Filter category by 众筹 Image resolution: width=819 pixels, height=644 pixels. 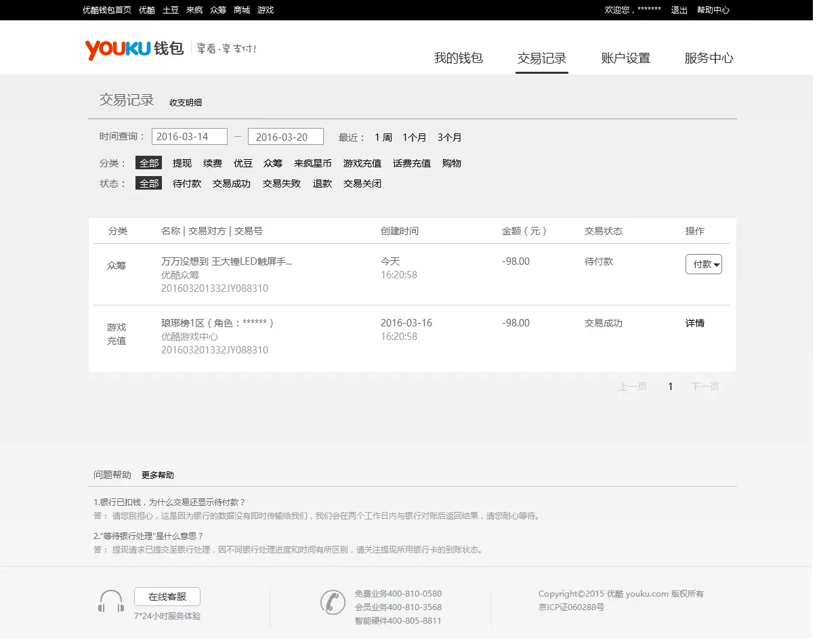[273, 163]
